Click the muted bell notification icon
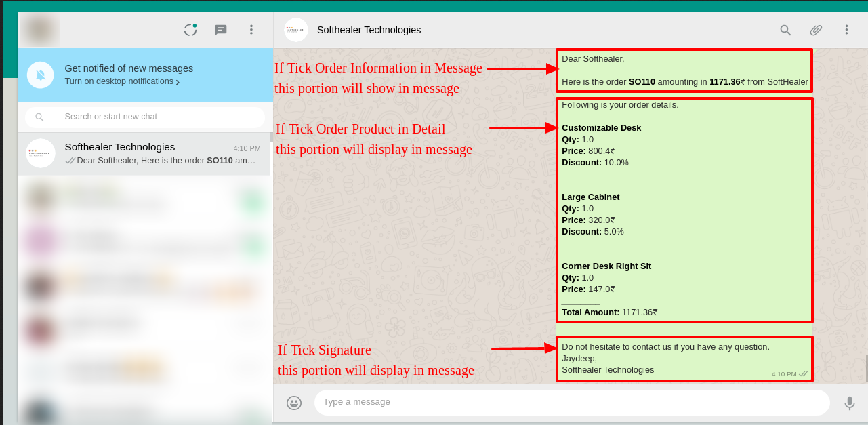Screen dimensions: 868x425 41,75
